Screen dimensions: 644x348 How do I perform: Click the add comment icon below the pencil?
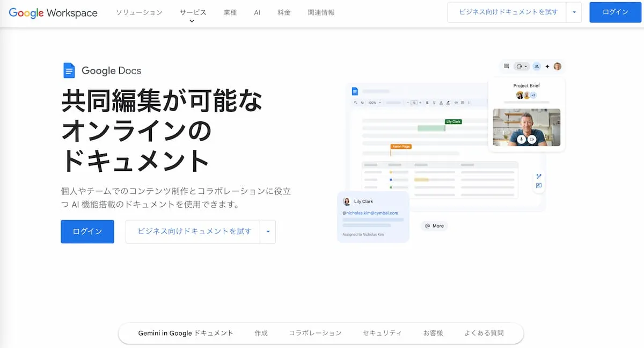tap(539, 186)
